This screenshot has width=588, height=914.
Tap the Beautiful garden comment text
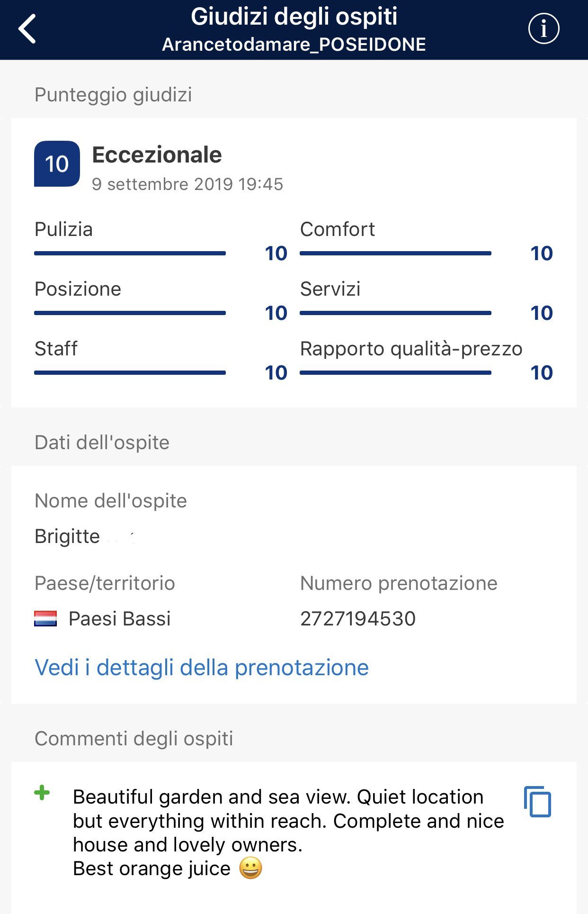[288, 833]
